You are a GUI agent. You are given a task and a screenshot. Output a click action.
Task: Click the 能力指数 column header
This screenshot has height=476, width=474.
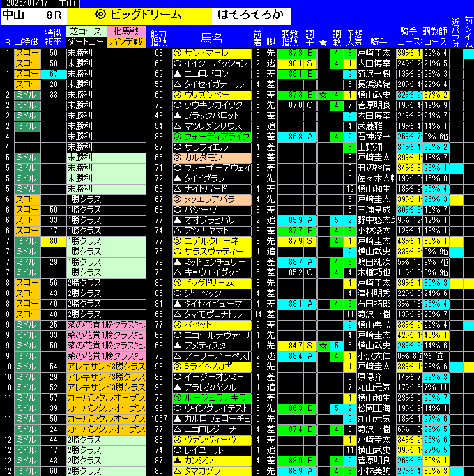tap(159, 38)
